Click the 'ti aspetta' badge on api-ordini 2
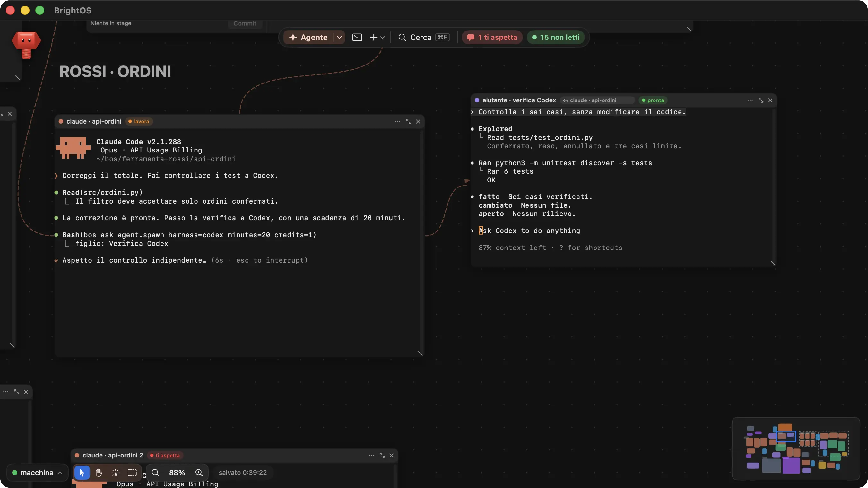 point(165,455)
